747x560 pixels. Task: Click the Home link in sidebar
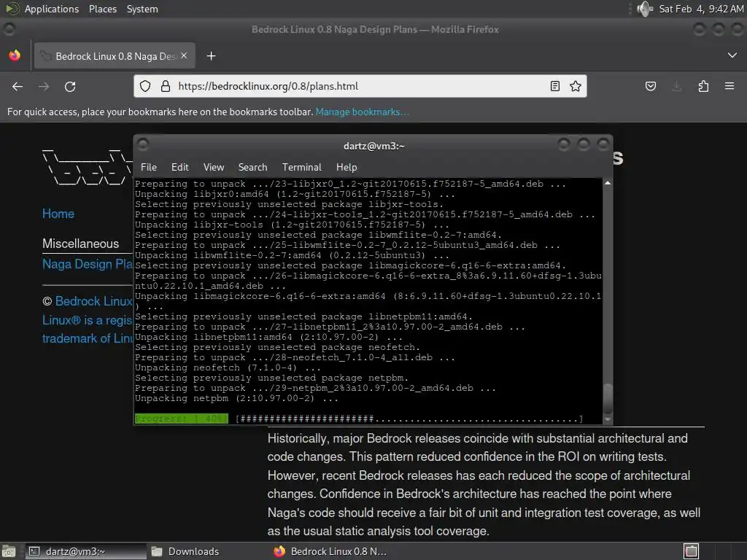coord(58,214)
